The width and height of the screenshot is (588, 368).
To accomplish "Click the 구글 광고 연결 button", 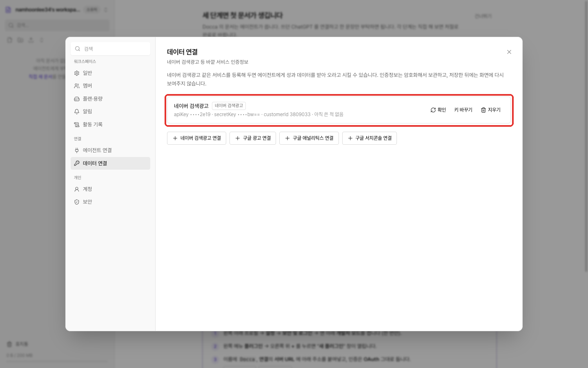I will pyautogui.click(x=253, y=138).
